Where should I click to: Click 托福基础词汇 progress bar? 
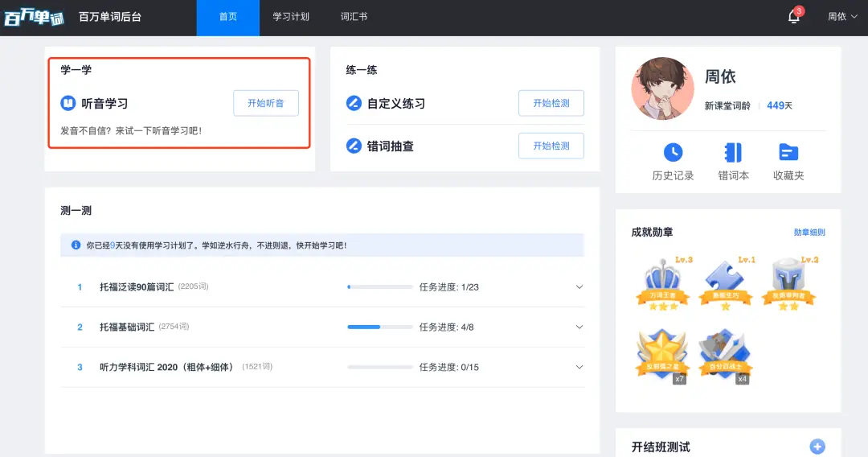pyautogui.click(x=379, y=327)
